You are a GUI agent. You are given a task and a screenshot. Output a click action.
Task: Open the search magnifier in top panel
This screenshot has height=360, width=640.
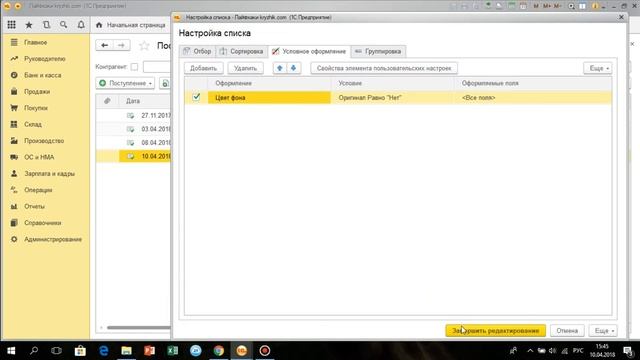pyautogui.click(x=64, y=25)
